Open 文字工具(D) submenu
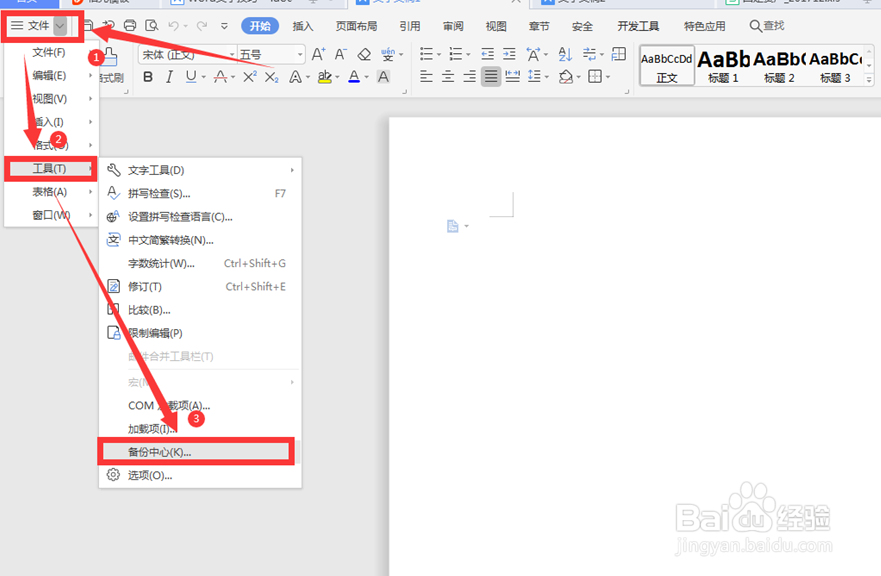Viewport: 881px width, 576px height. pos(200,170)
